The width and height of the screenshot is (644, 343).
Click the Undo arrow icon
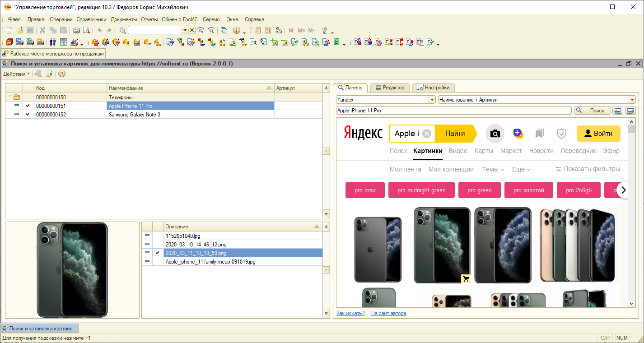tap(100, 30)
